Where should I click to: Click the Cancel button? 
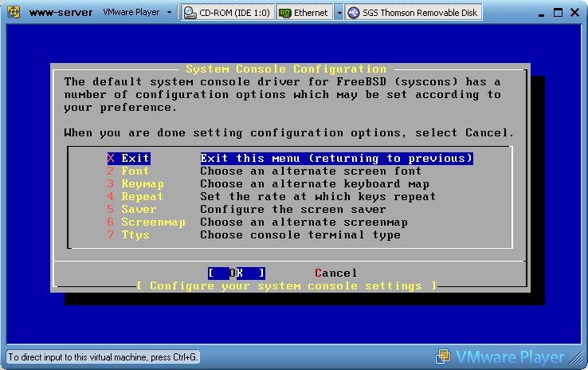click(336, 274)
